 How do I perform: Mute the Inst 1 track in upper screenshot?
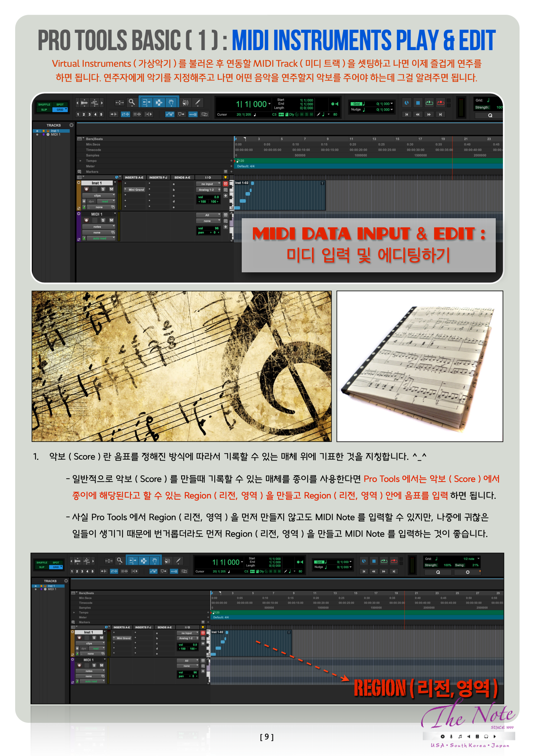pyautogui.click(x=111, y=189)
